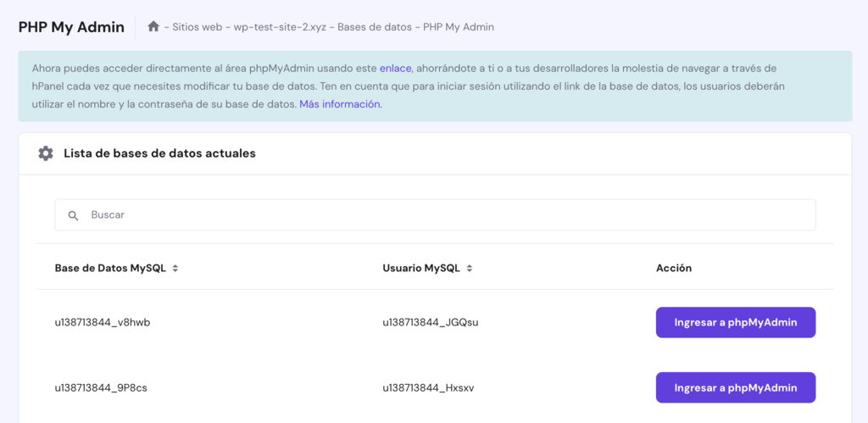Click the gear icon beside database list heading
The width and height of the screenshot is (868, 423).
46,153
